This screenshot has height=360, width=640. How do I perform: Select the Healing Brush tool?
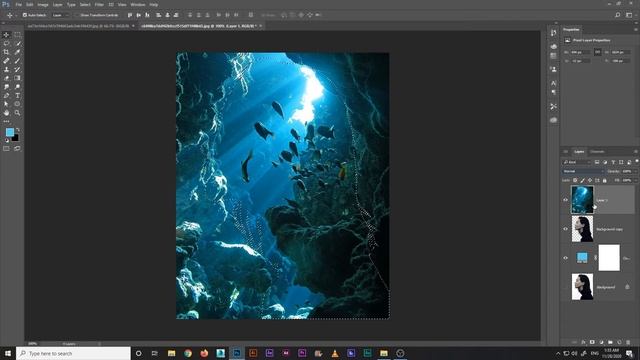(6, 61)
